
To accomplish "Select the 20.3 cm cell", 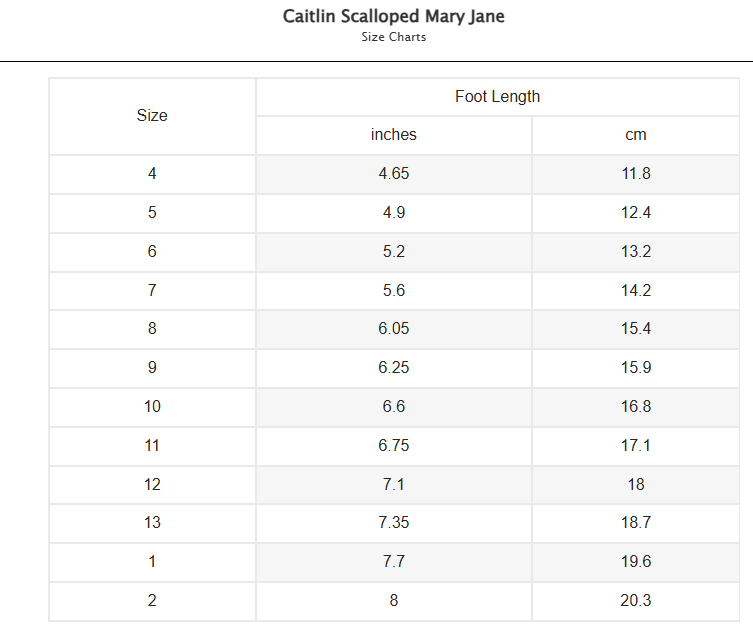I will pyautogui.click(x=636, y=600).
